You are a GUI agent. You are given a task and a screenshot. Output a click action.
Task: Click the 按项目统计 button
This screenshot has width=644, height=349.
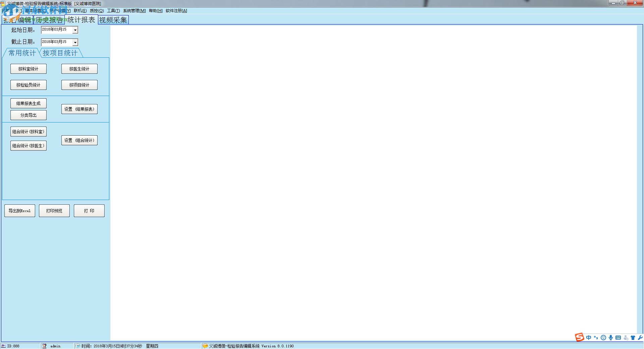click(x=79, y=85)
